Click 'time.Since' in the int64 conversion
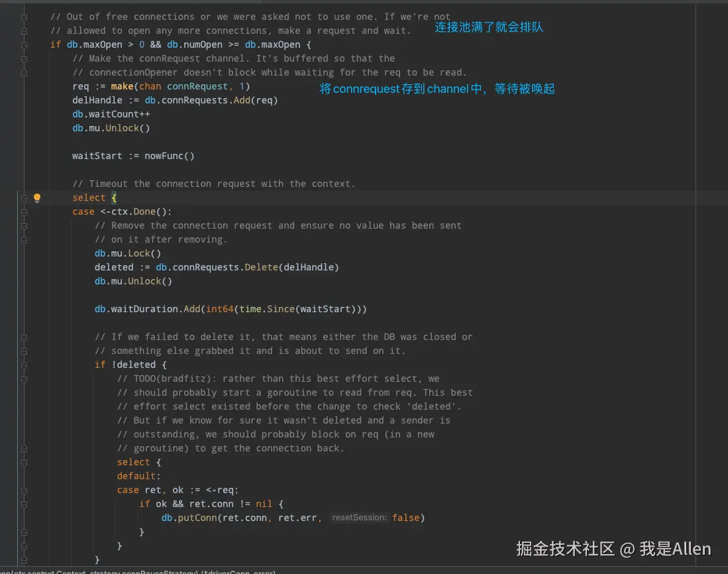Image resolution: width=728 pixels, height=574 pixels. 267,310
